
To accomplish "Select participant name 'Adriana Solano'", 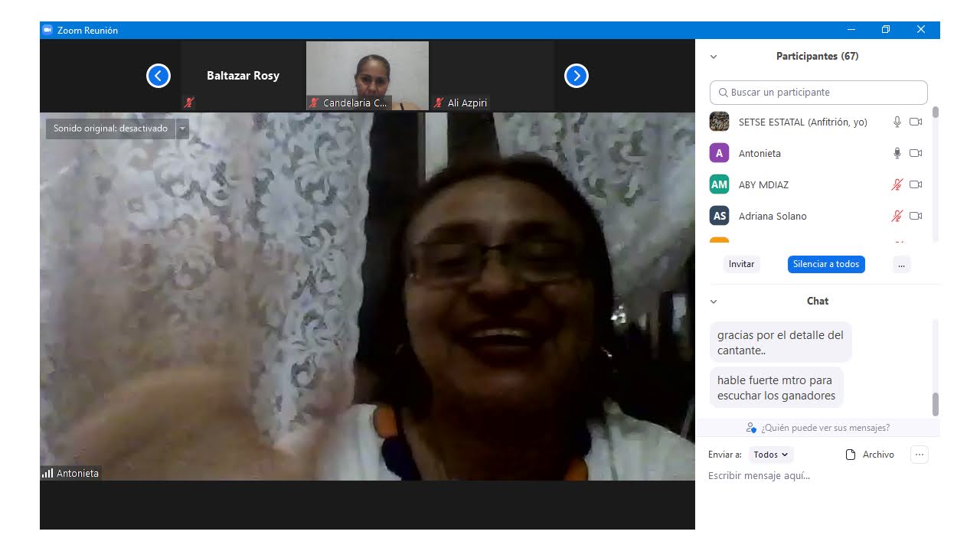I will coord(773,216).
